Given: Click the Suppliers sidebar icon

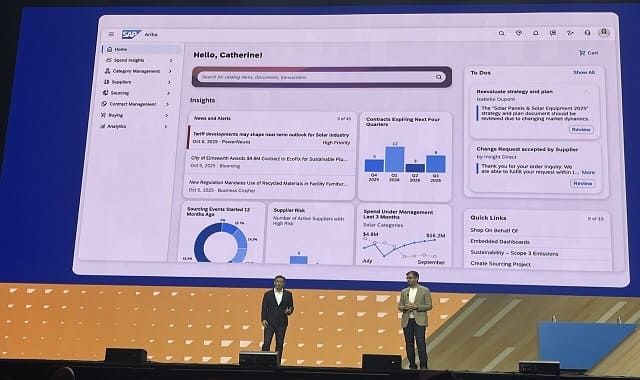Looking at the screenshot, I should tap(107, 82).
